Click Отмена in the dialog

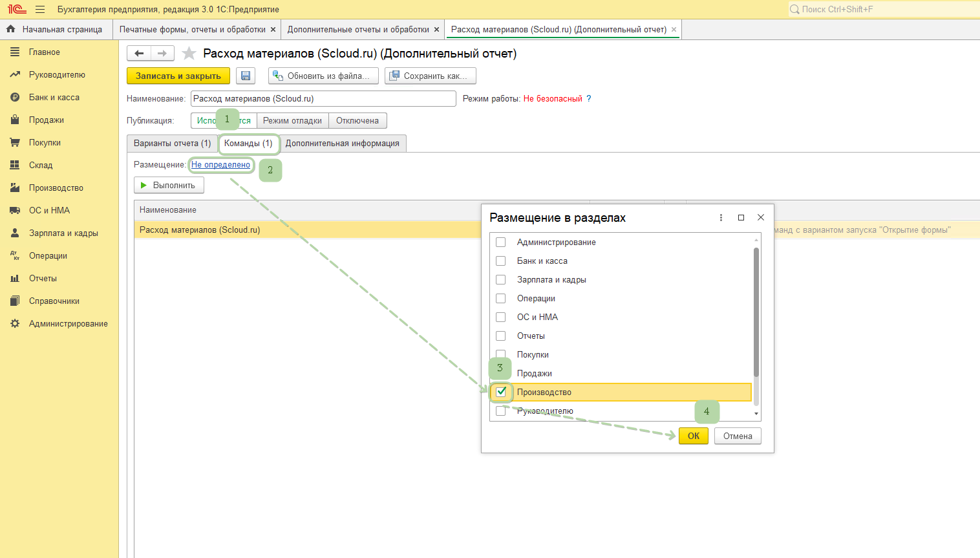[738, 436]
